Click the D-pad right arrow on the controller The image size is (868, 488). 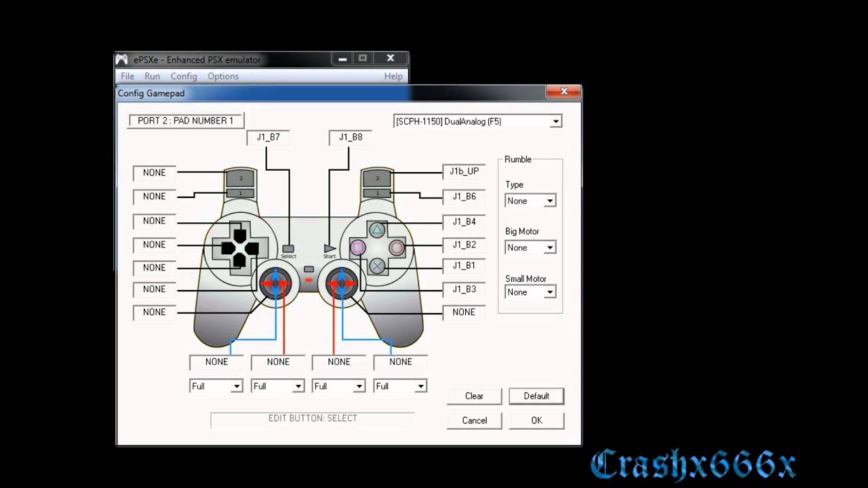(252, 249)
